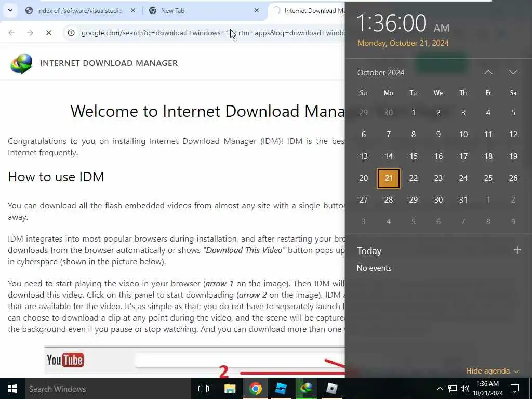The width and height of the screenshot is (532, 399).
Task: Click the Search Windows box
Action: click(x=108, y=389)
